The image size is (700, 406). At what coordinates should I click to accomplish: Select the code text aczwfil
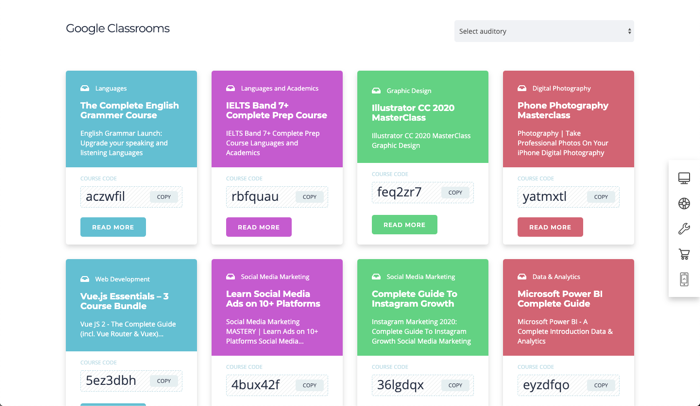[105, 197]
